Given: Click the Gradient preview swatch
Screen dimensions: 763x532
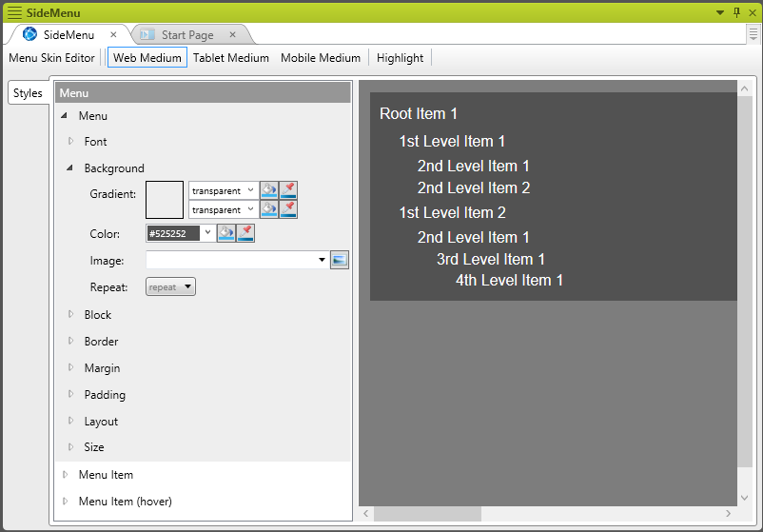Looking at the screenshot, I should (x=165, y=200).
